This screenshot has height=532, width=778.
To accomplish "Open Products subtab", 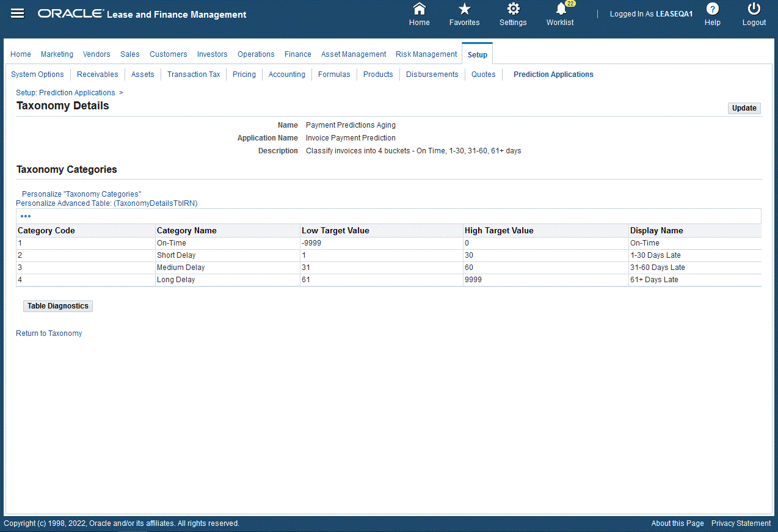I will [x=378, y=75].
